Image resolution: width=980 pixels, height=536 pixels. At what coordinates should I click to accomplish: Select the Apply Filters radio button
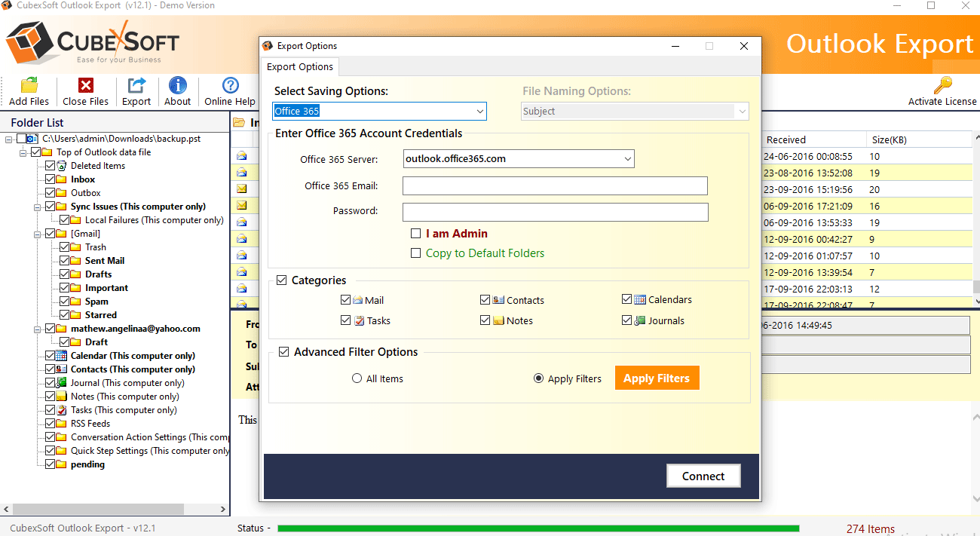coord(538,378)
